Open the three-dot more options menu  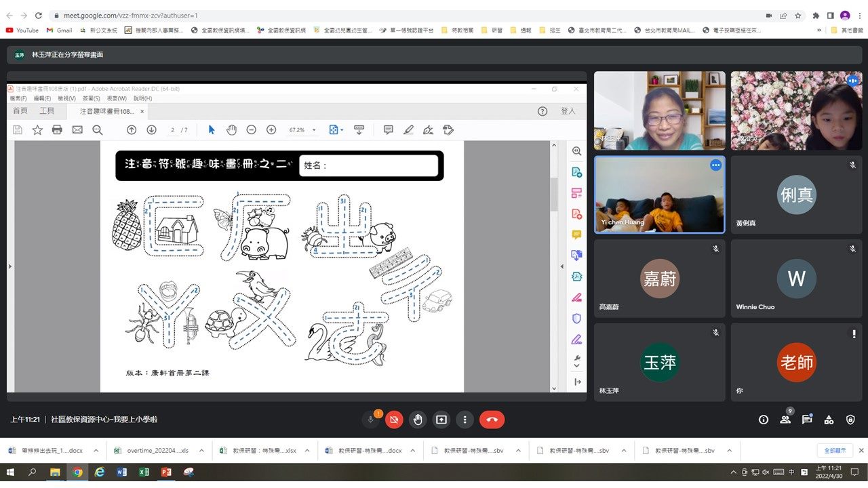pos(465,420)
